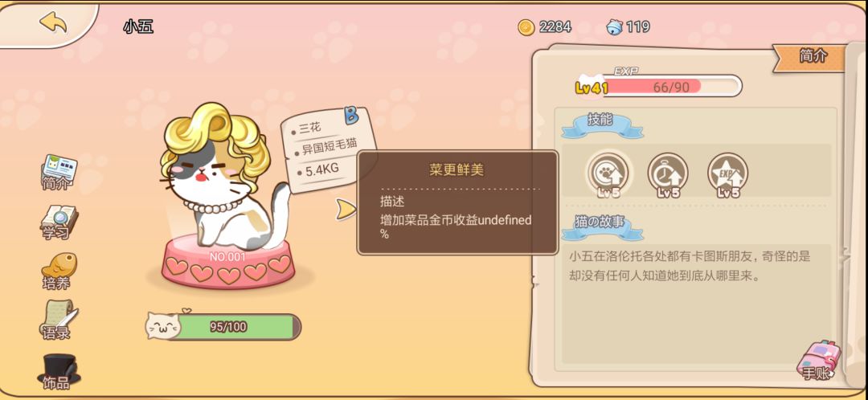Select the EXP star skill icon

(x=728, y=174)
